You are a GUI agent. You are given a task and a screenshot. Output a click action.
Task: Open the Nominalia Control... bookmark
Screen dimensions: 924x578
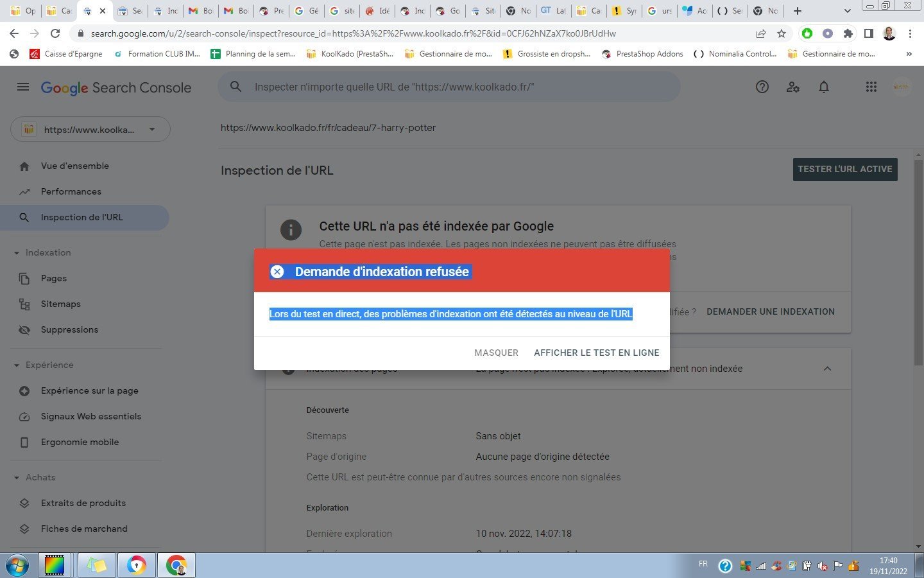pyautogui.click(x=735, y=54)
